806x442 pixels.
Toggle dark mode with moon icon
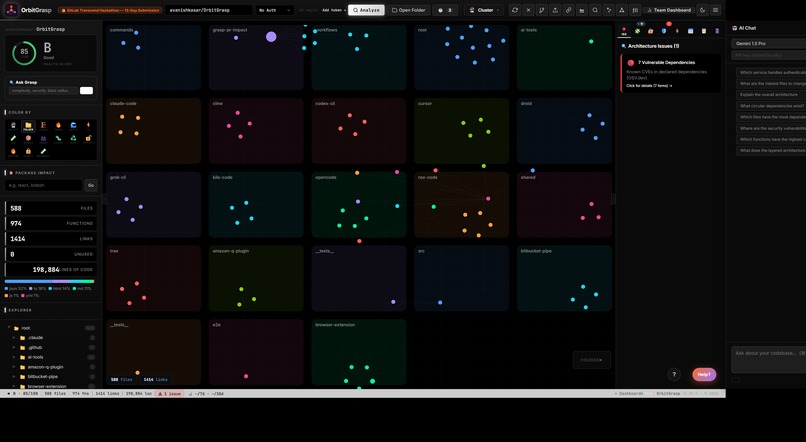point(702,10)
